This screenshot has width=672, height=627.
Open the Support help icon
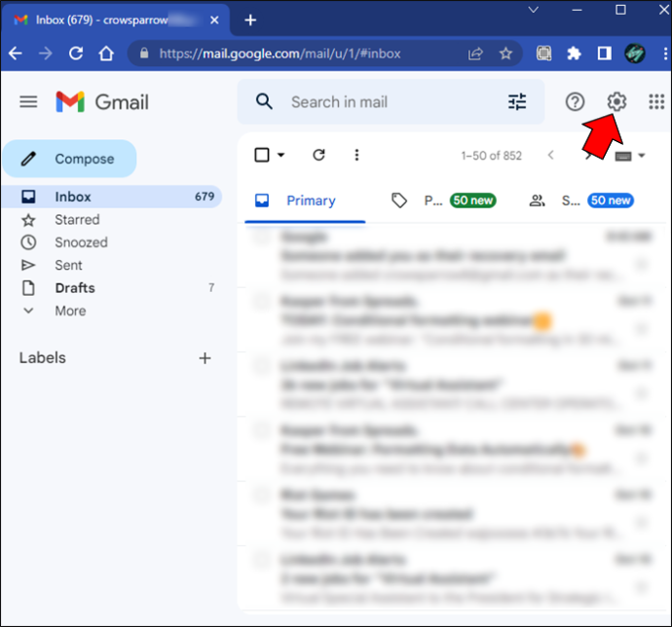[x=575, y=102]
